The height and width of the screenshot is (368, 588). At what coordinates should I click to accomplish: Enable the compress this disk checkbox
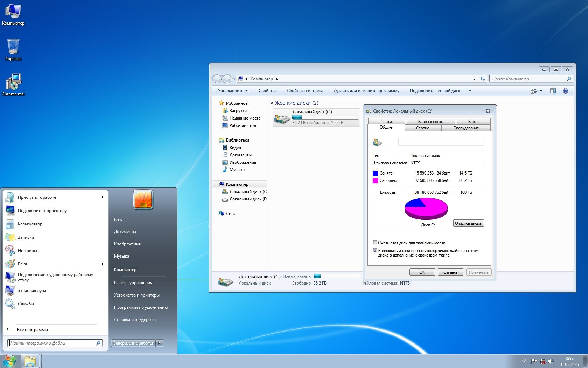pos(375,243)
